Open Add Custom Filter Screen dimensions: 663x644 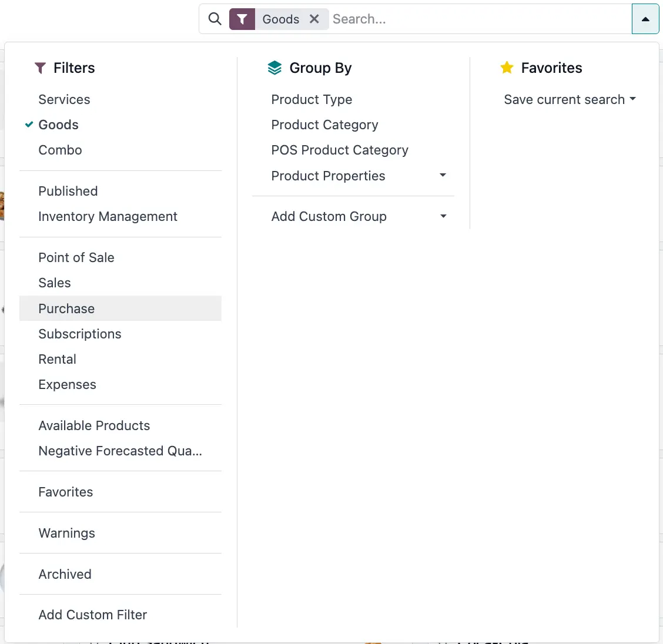click(x=120, y=615)
